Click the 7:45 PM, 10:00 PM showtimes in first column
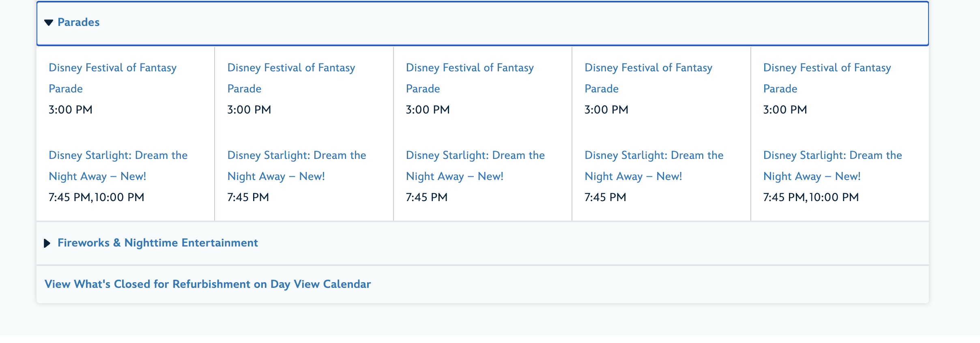This screenshot has height=343, width=980. click(96, 197)
